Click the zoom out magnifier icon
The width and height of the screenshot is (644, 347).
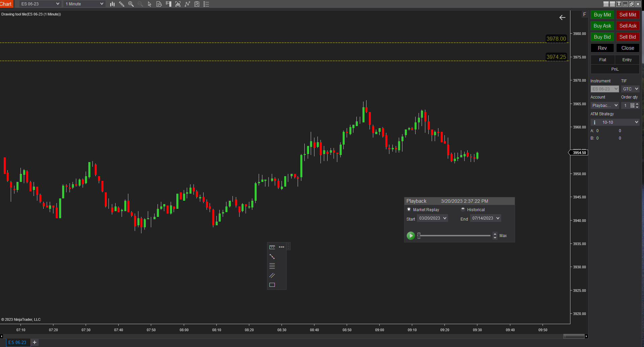(x=140, y=4)
